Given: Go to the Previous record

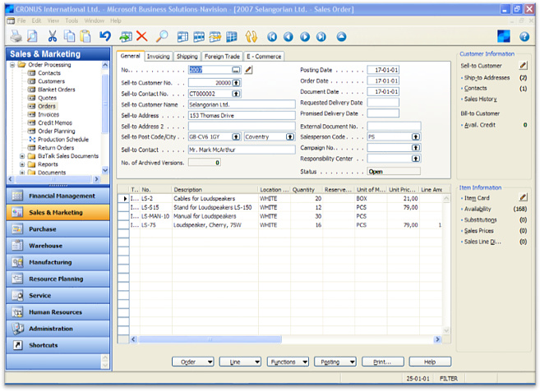Looking at the screenshot, I should tap(288, 36).
